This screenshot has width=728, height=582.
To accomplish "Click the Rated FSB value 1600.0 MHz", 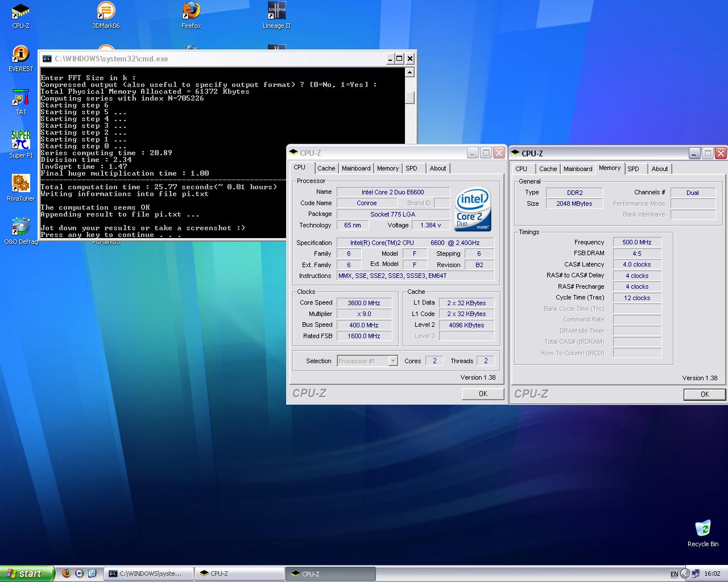I will [x=364, y=336].
